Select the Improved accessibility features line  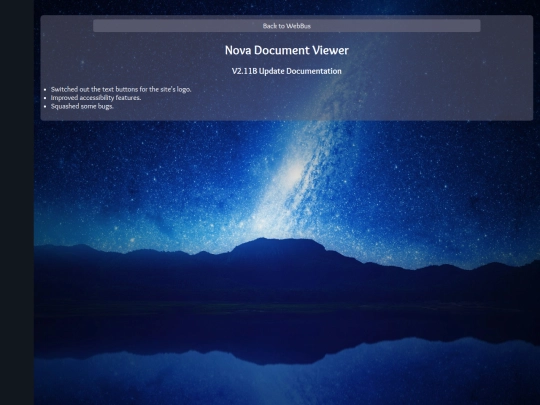96,98
